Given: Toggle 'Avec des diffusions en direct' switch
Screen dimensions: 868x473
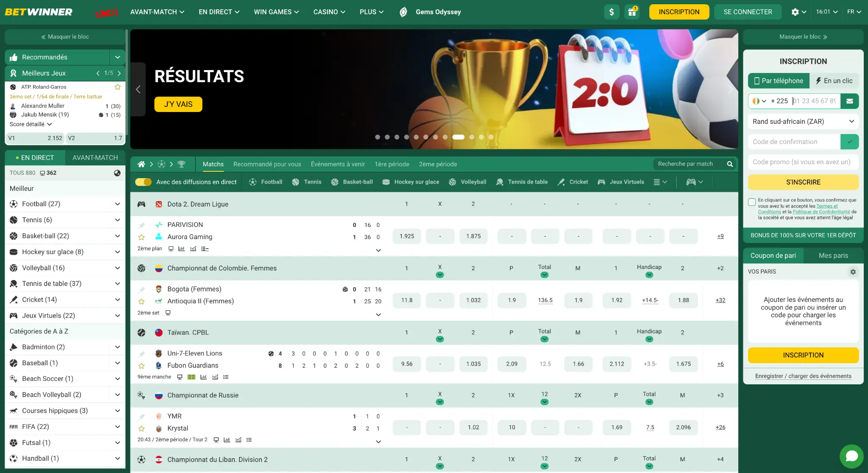Looking at the screenshot, I should [143, 182].
